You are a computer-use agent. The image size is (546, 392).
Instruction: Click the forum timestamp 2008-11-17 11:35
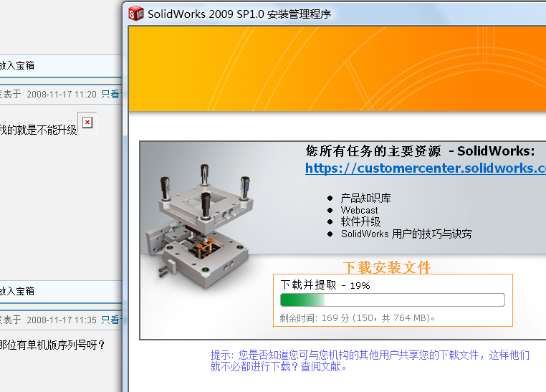click(62, 320)
